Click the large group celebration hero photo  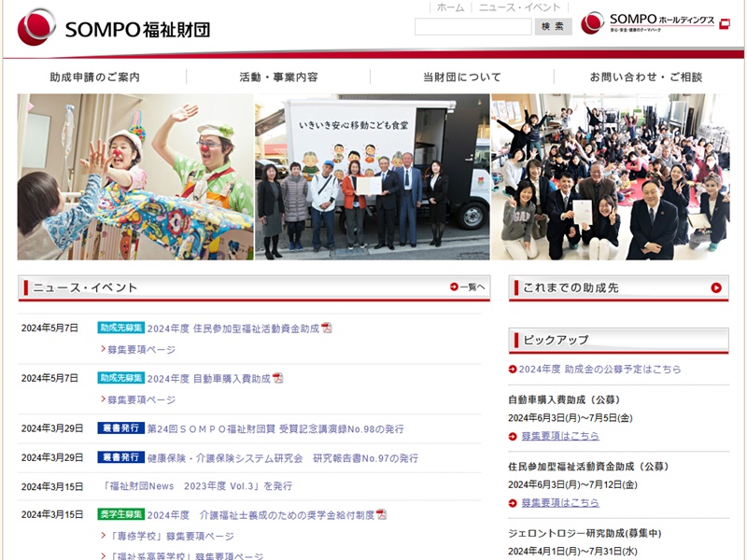(x=611, y=176)
